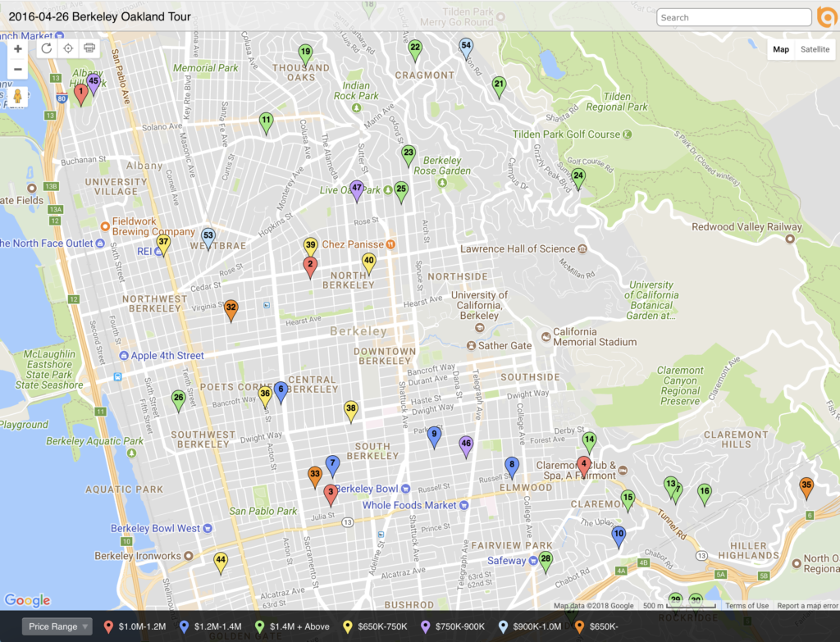840x642 pixels.
Task: Select green map pin 21
Action: coord(499,87)
